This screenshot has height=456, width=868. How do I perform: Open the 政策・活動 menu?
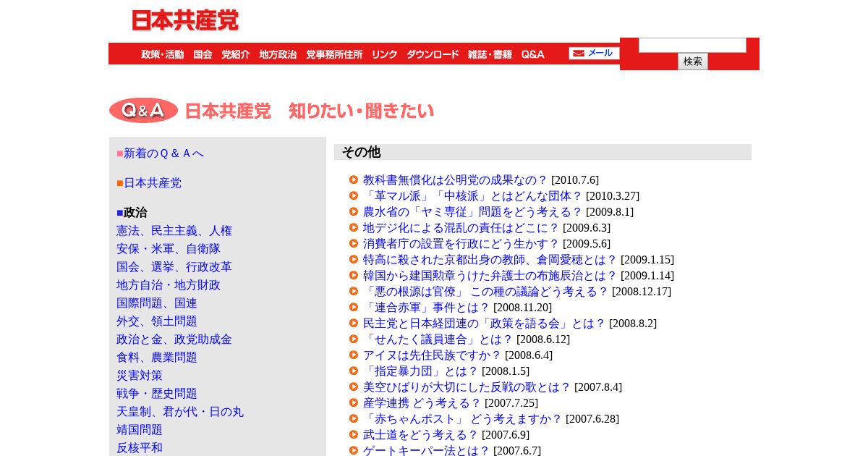[162, 54]
